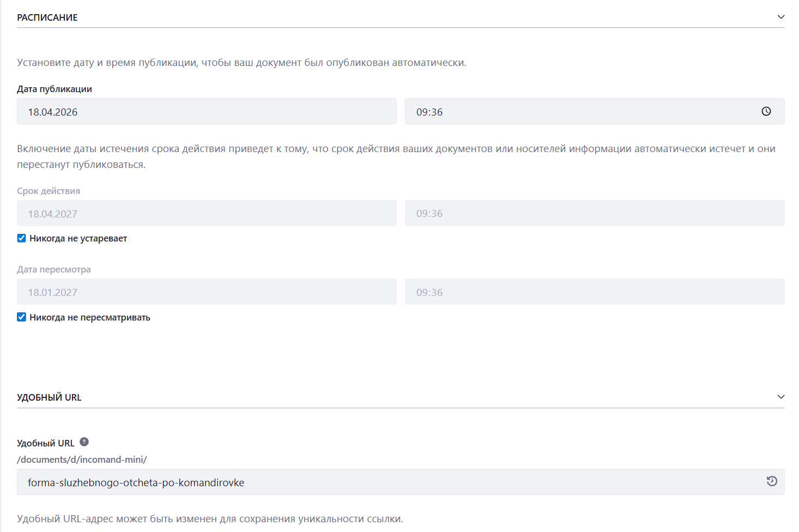This screenshot has width=799, height=532.
Task: Click the clock icon in publication time field
Action: [x=766, y=111]
